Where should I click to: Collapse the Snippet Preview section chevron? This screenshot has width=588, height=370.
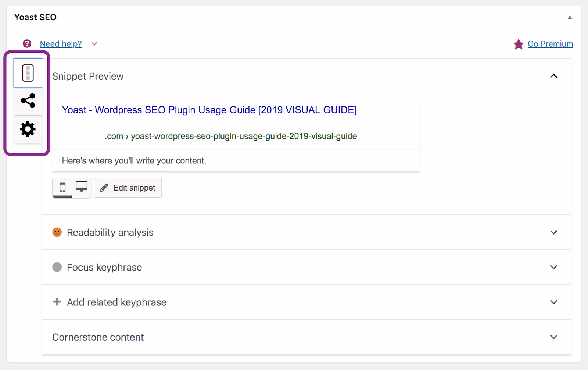[x=553, y=76]
